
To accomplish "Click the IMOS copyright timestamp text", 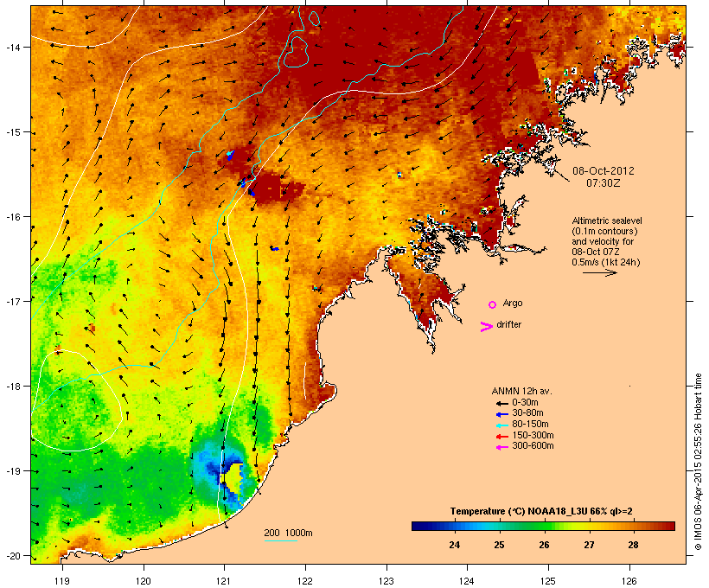I will pyautogui.click(x=698, y=462).
